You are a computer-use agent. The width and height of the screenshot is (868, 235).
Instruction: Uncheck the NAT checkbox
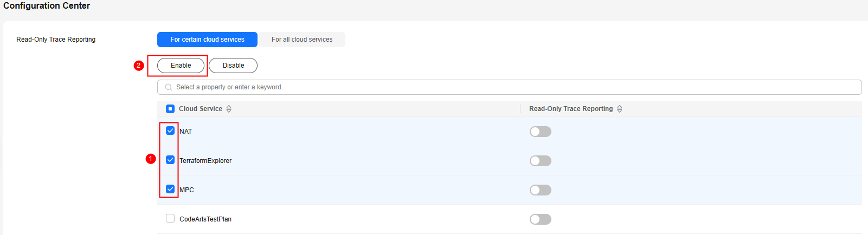tap(170, 130)
